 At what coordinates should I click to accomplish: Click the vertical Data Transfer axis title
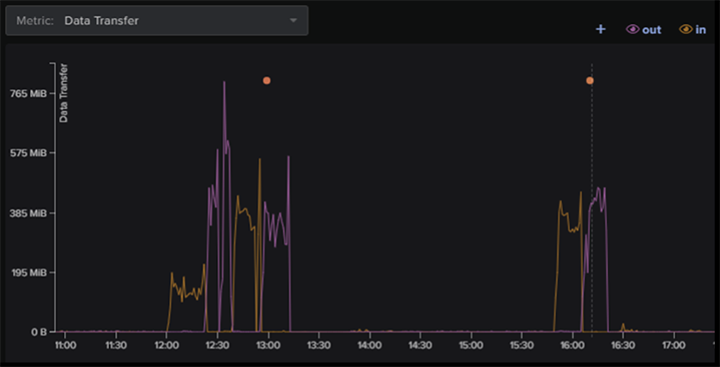pos(64,93)
